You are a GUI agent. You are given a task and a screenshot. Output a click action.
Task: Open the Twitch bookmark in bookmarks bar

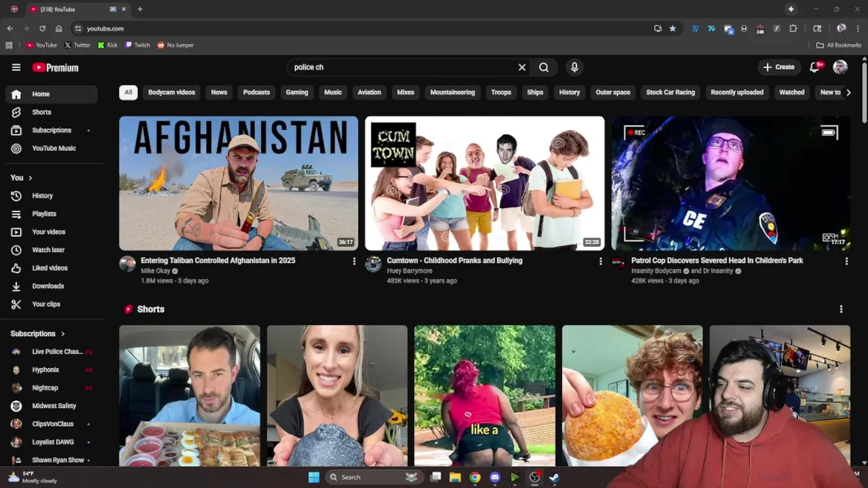point(138,45)
